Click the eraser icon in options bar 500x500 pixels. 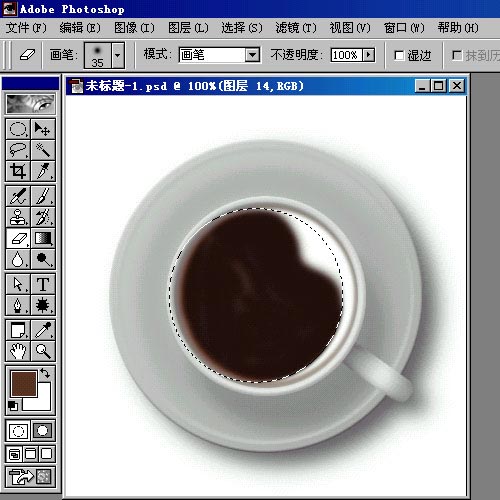27,55
